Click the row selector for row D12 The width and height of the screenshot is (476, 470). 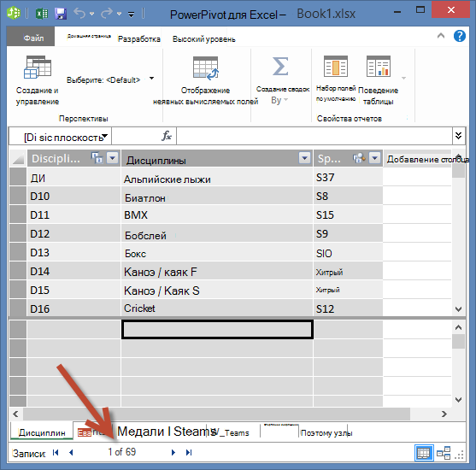18,234
